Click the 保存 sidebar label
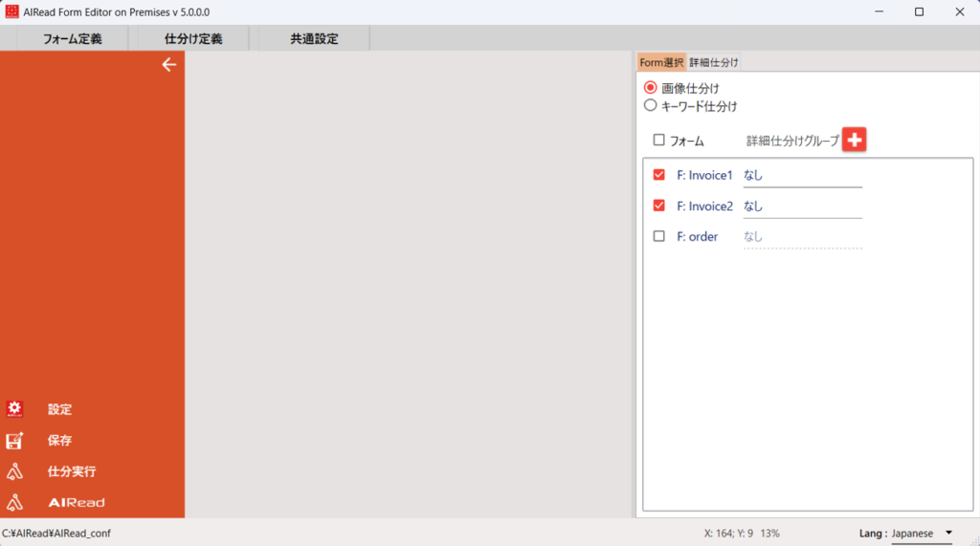This screenshot has height=546, width=980. click(60, 441)
